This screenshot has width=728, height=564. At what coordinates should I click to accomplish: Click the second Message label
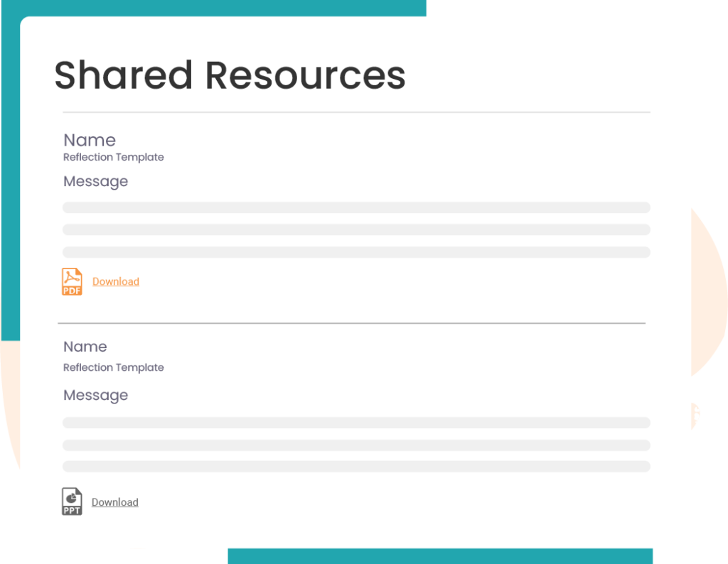(95, 395)
